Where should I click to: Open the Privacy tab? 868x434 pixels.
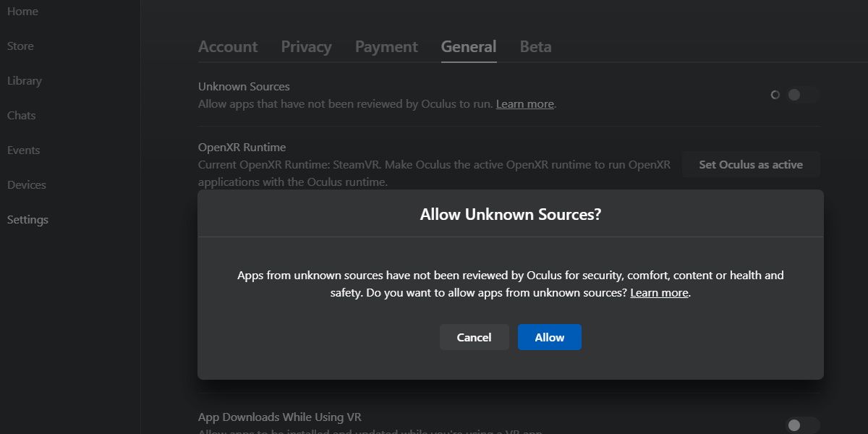pyautogui.click(x=306, y=47)
